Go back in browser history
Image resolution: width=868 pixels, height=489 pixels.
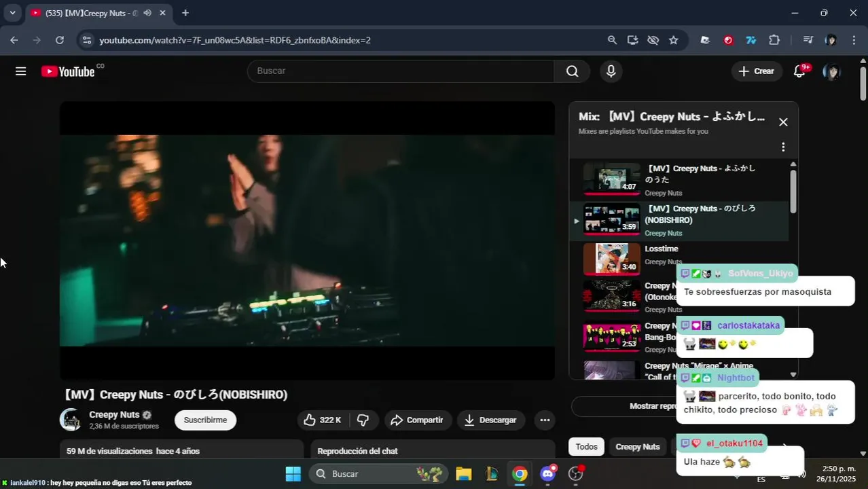click(14, 40)
